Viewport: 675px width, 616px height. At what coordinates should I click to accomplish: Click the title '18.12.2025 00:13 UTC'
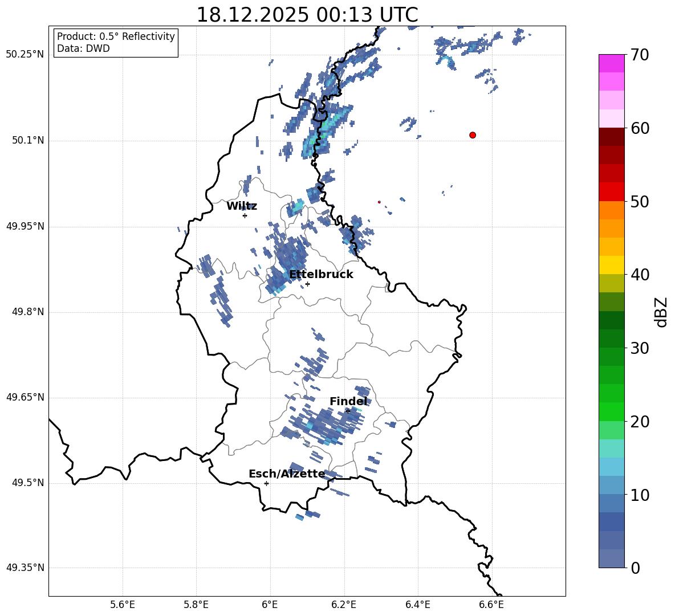click(x=307, y=15)
